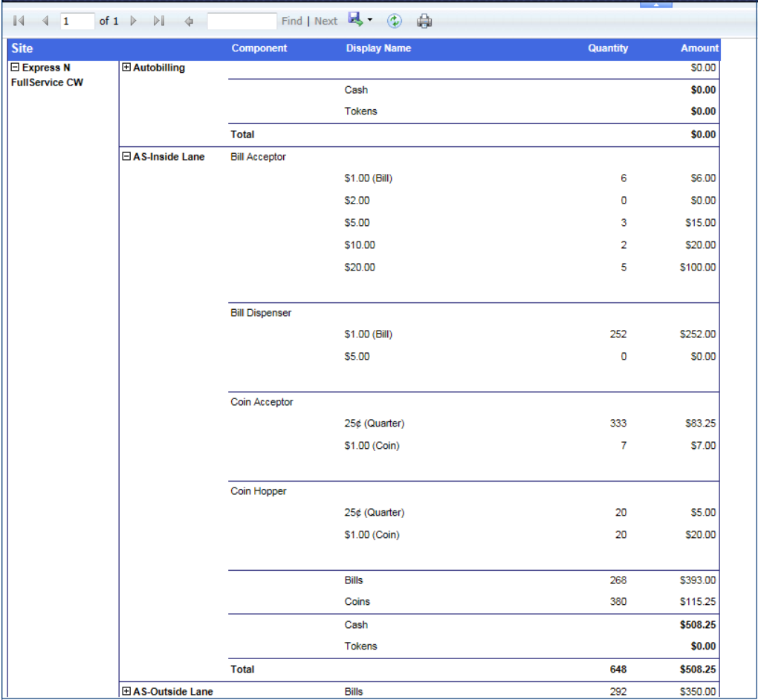Expand the Autobilling section
The image size is (761, 700).
[126, 68]
